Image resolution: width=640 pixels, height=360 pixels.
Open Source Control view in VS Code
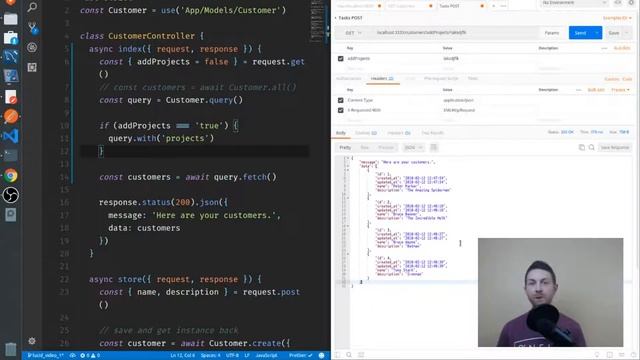[32, 28]
